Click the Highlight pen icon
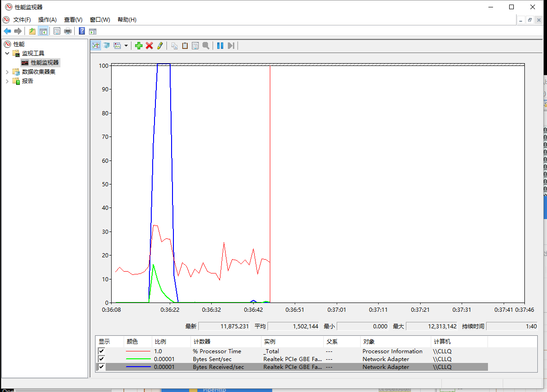 point(160,45)
